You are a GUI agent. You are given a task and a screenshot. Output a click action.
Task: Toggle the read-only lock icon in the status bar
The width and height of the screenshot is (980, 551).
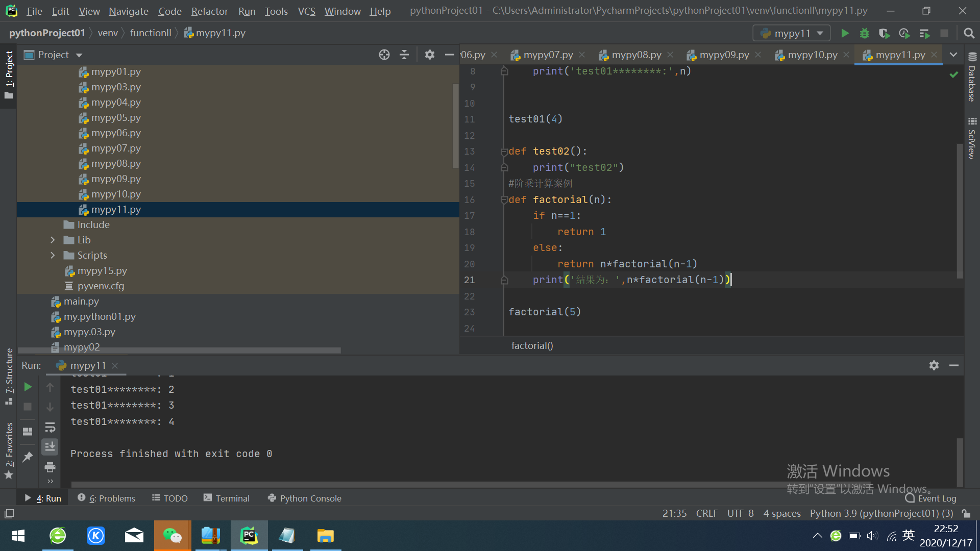pos(966,513)
